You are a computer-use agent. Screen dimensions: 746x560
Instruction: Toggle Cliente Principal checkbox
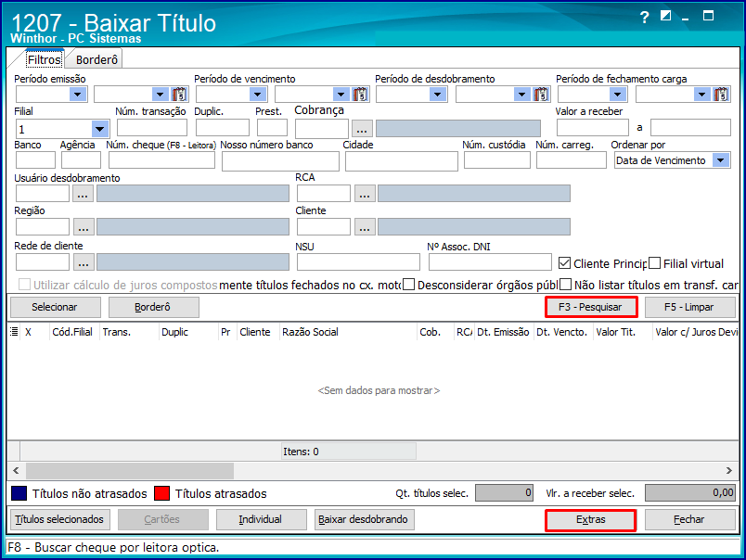coord(565,263)
